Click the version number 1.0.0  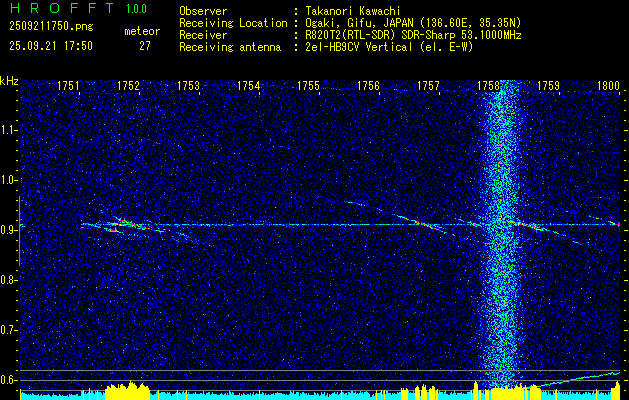(x=136, y=8)
